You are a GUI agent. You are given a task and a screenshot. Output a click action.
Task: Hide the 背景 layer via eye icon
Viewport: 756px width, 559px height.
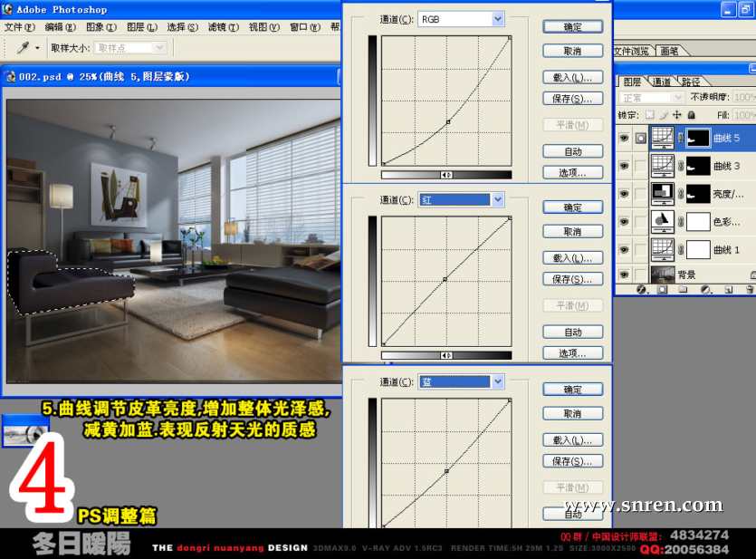[625, 275]
